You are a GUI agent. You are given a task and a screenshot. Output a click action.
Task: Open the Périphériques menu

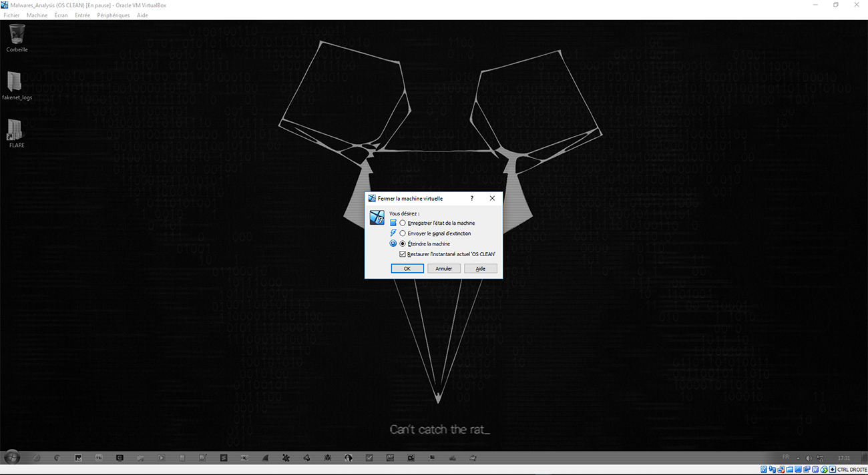(x=112, y=15)
